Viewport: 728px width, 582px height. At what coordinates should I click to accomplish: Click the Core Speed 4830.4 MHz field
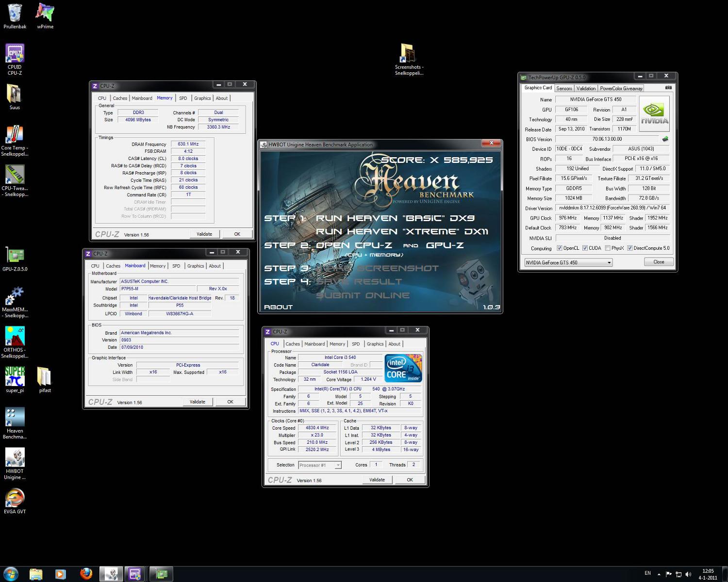[317, 428]
